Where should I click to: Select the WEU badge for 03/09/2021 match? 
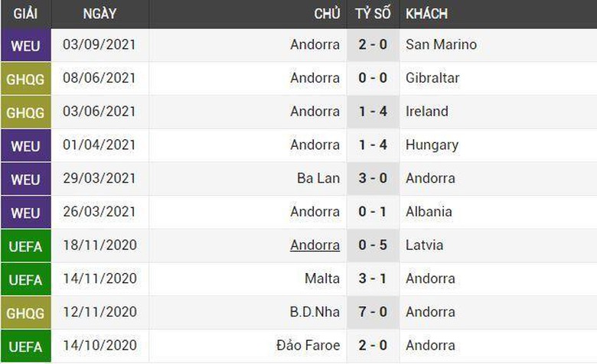25,45
